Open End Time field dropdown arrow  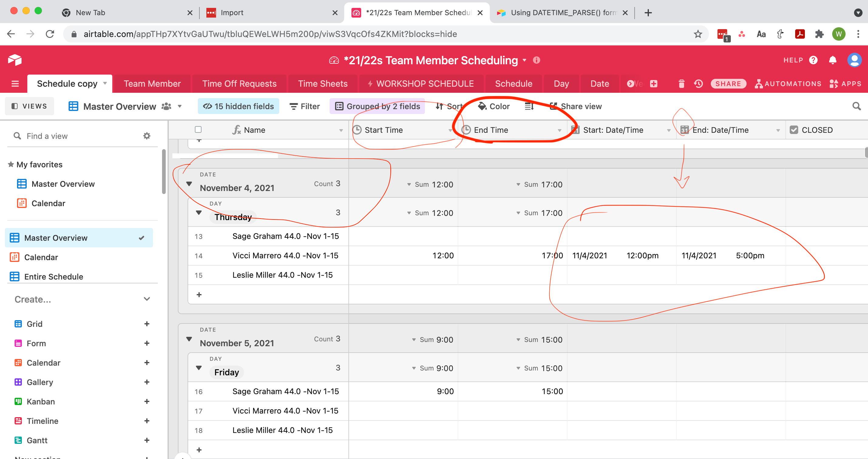(559, 131)
